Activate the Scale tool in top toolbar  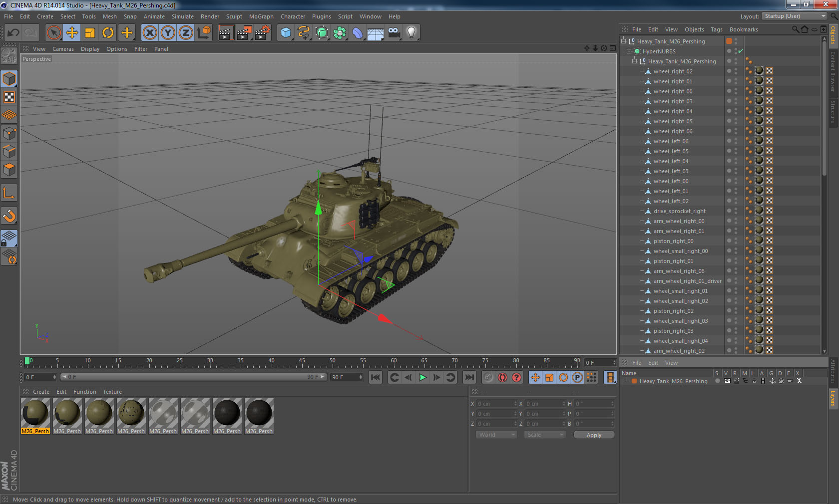[90, 33]
